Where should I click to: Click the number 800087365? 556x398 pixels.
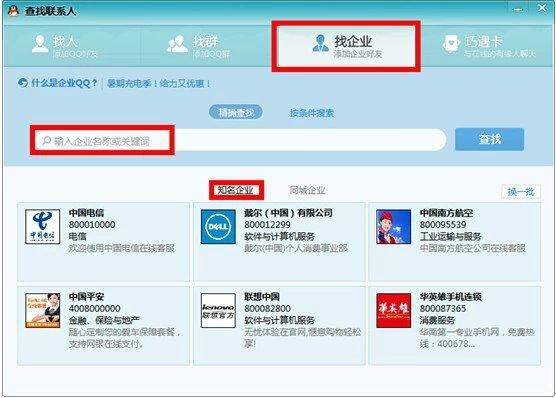[x=443, y=308]
